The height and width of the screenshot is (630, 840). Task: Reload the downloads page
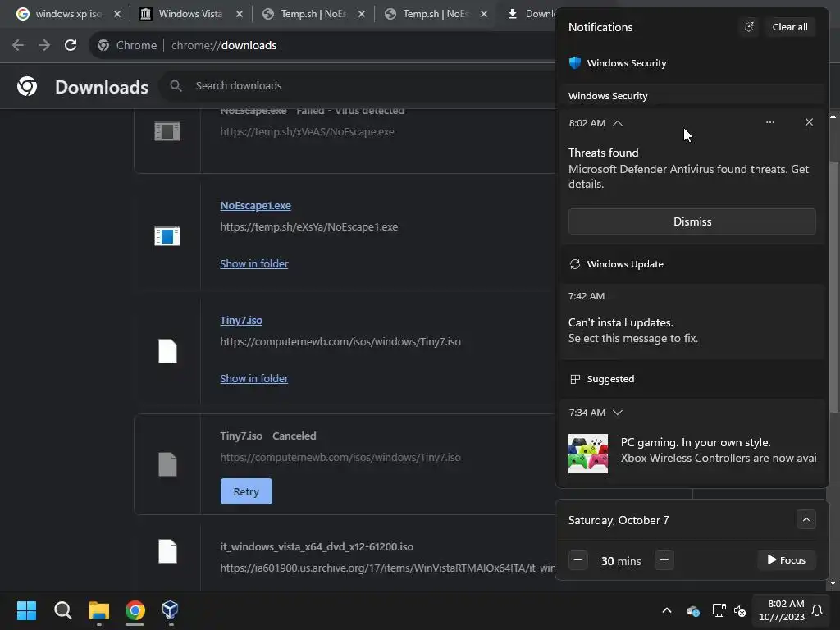tap(71, 46)
